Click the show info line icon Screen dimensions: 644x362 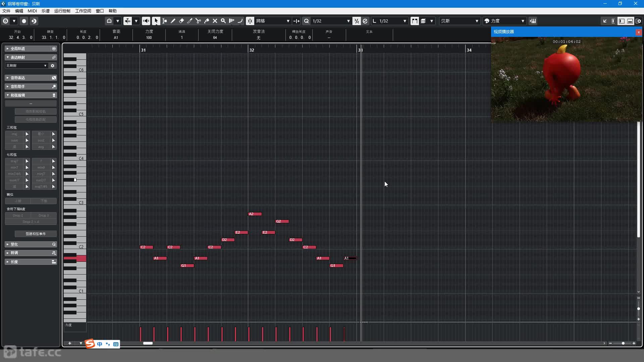(x=613, y=21)
